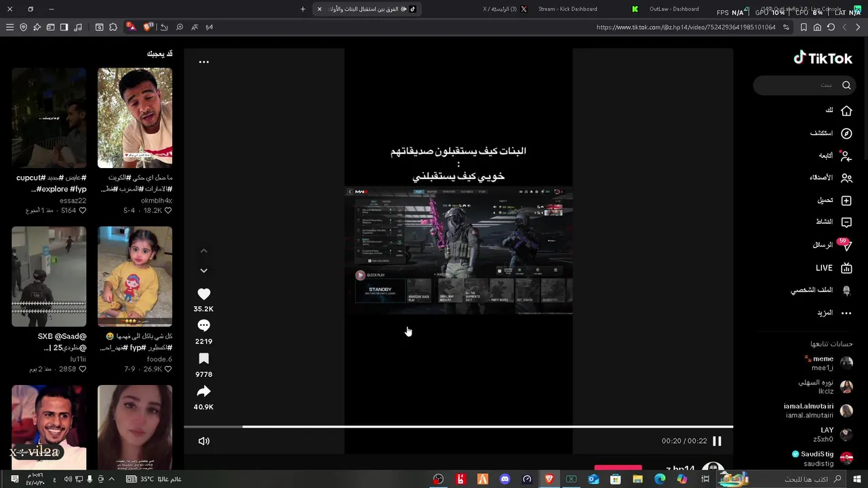Click the translate toolbar icon

pyautogui.click(x=195, y=27)
